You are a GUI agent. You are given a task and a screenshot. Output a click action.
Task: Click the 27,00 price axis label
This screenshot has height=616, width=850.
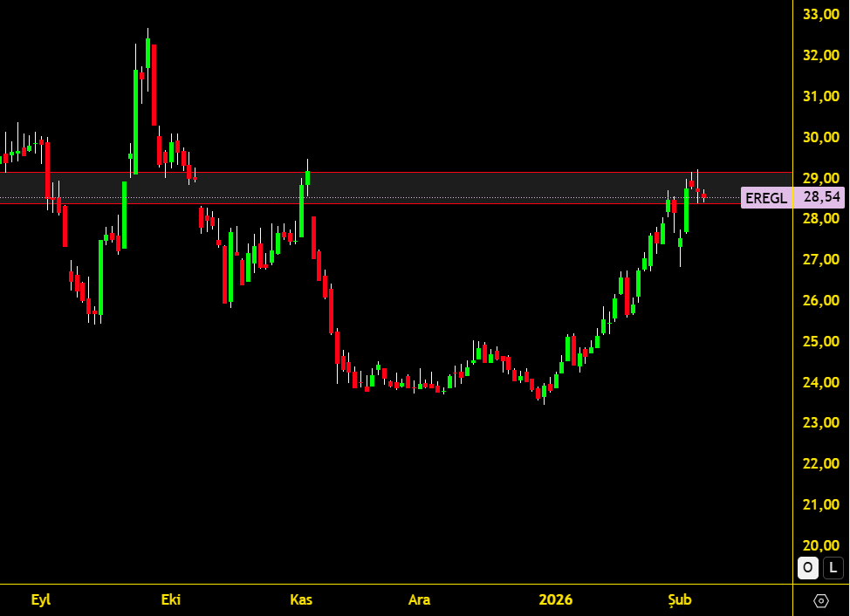click(820, 259)
